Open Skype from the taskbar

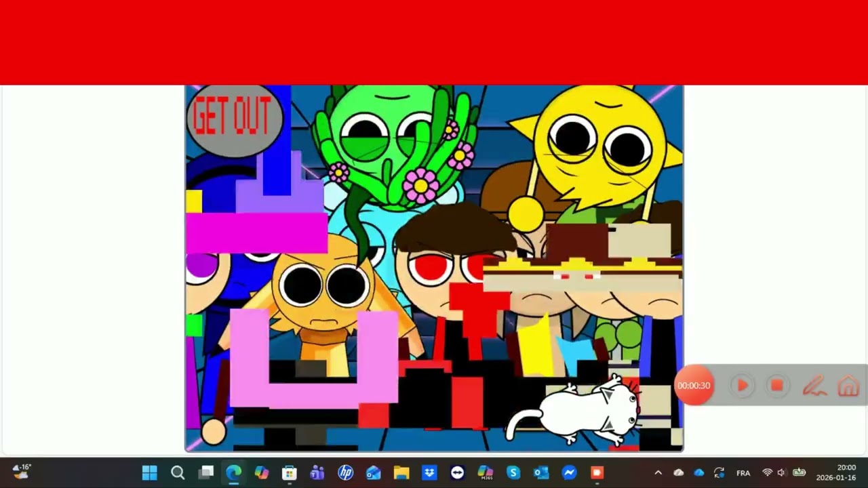[513, 472]
